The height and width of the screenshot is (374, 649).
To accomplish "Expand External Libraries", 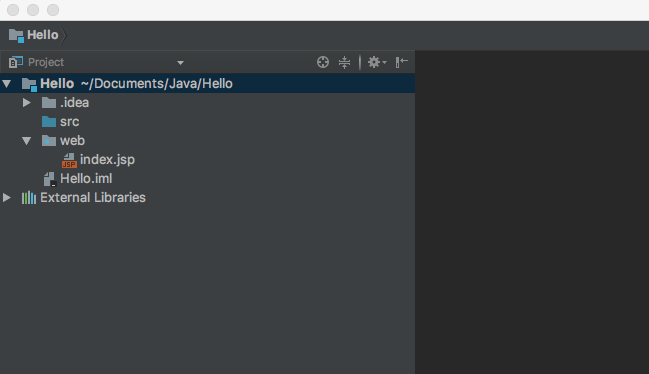I will [x=7, y=197].
